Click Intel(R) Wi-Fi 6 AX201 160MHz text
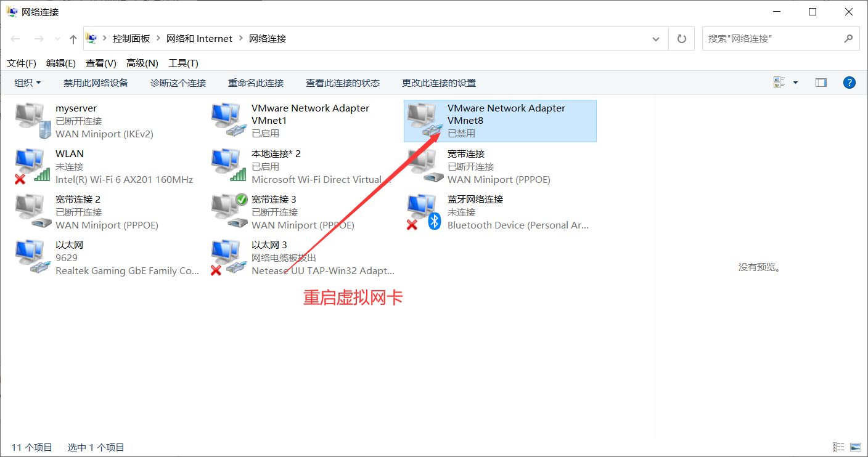 125,179
